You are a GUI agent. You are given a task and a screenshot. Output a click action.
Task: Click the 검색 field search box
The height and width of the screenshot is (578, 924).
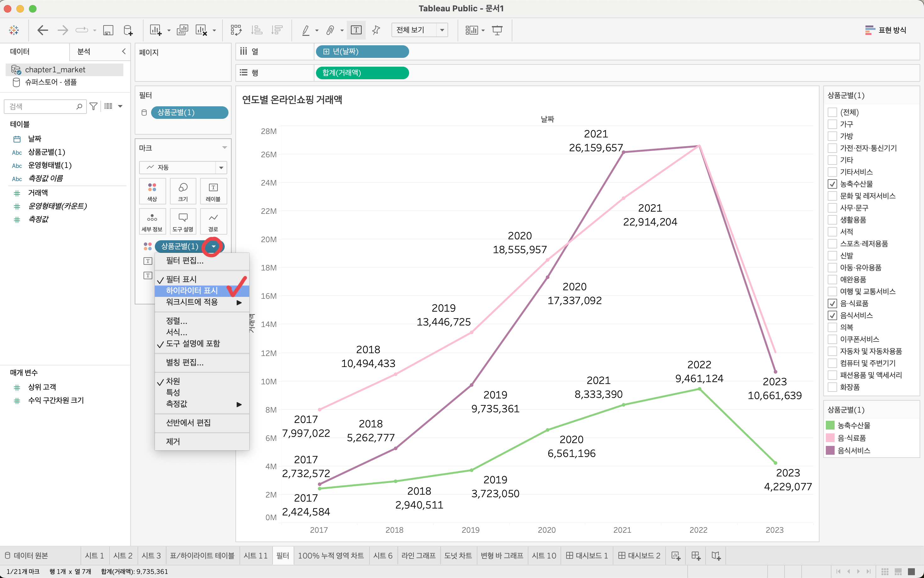42,107
